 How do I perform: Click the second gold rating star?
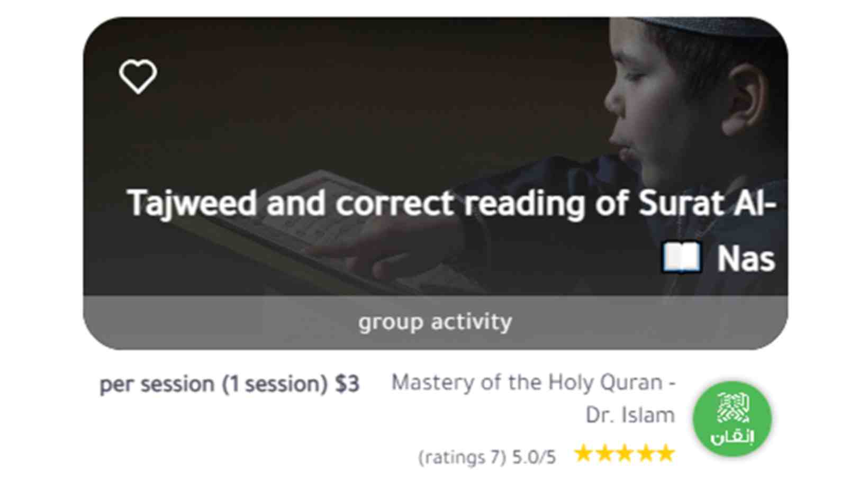point(604,453)
